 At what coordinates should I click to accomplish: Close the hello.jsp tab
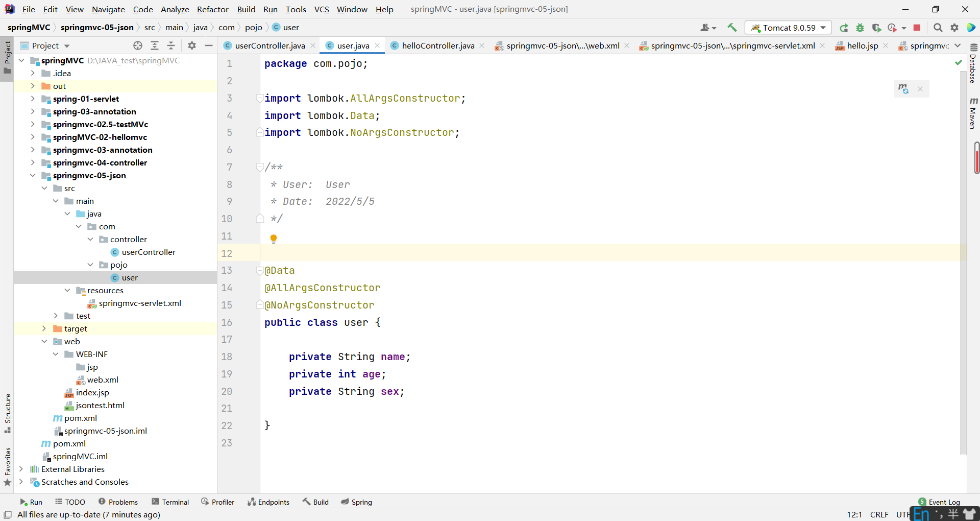tap(886, 45)
